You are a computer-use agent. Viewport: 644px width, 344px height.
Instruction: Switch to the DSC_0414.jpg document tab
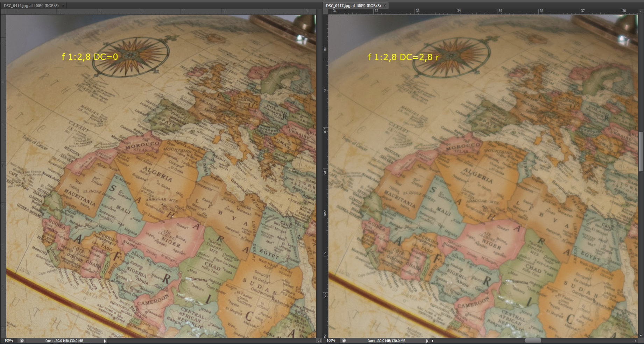click(31, 6)
